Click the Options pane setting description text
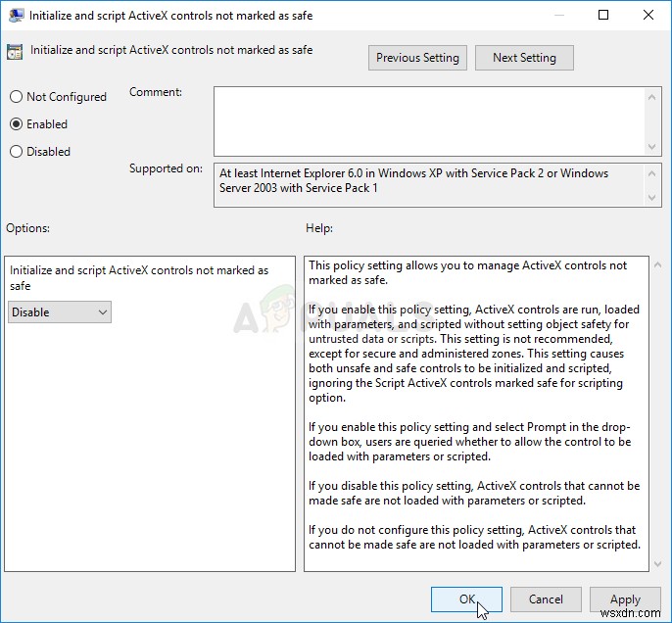The height and width of the screenshot is (623, 672). tap(139, 278)
